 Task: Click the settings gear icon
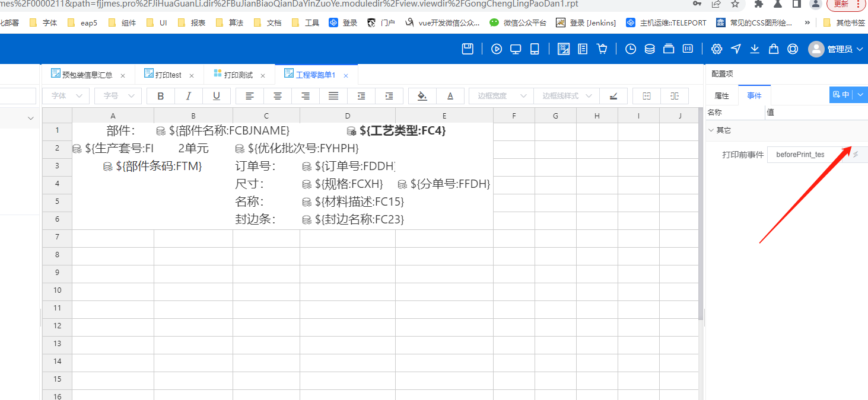click(x=717, y=49)
